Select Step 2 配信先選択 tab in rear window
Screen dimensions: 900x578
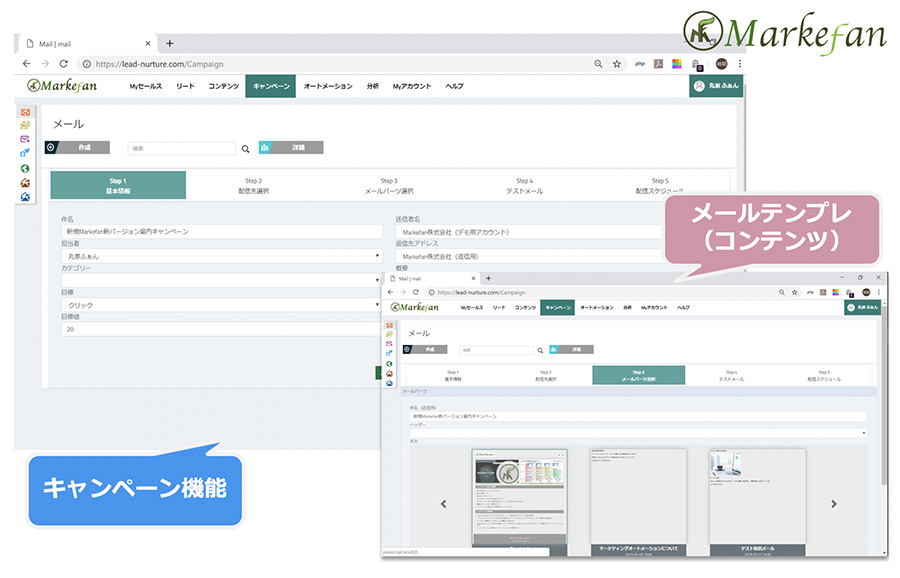pos(254,185)
